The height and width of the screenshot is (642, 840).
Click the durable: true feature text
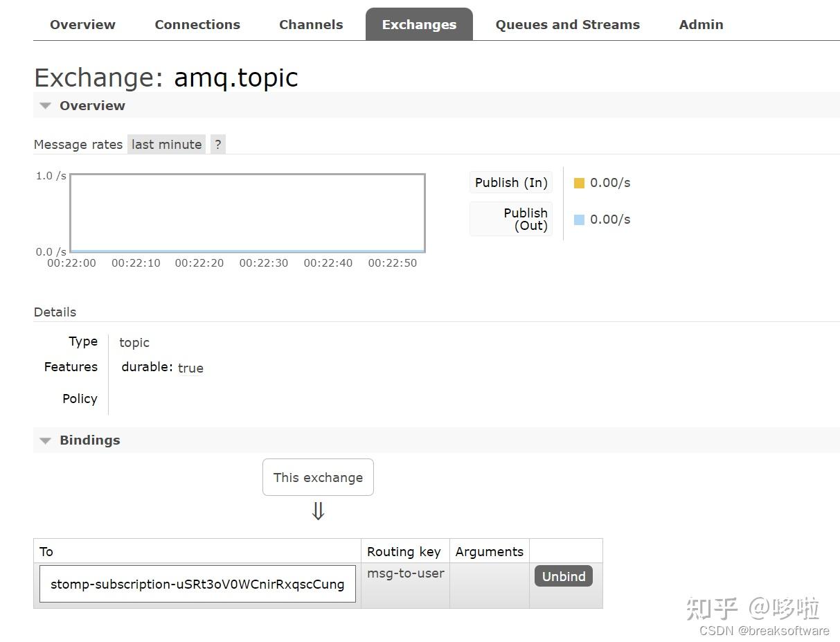tap(162, 367)
